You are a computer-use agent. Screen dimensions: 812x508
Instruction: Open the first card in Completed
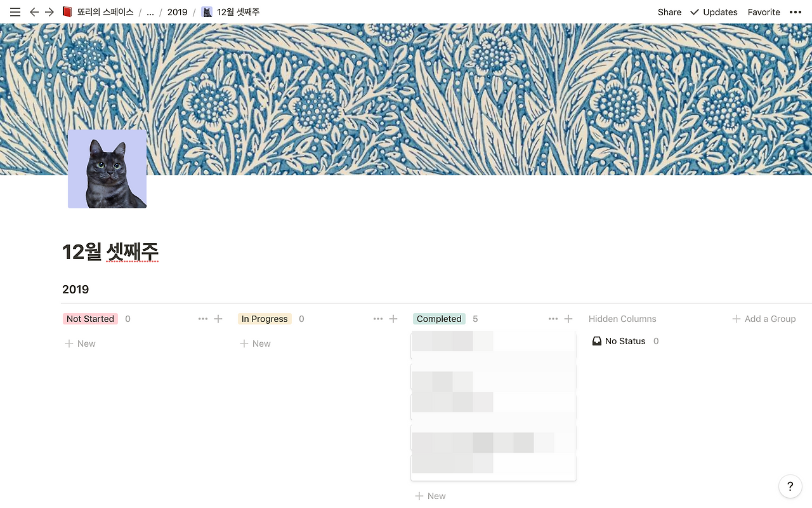point(494,345)
